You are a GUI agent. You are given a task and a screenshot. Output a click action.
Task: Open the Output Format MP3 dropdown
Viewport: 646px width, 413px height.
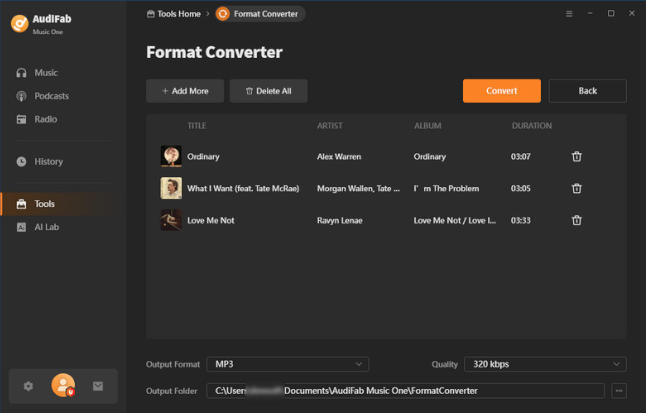tap(288, 364)
